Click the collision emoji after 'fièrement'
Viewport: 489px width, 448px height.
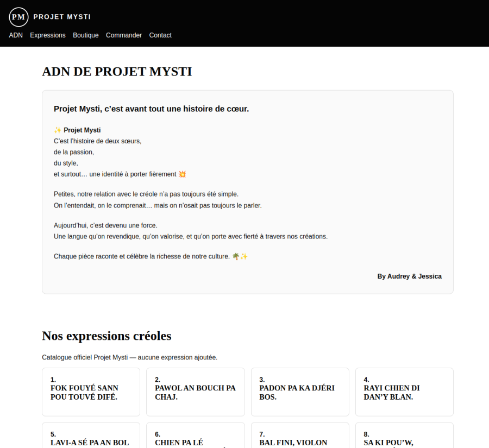182,174
